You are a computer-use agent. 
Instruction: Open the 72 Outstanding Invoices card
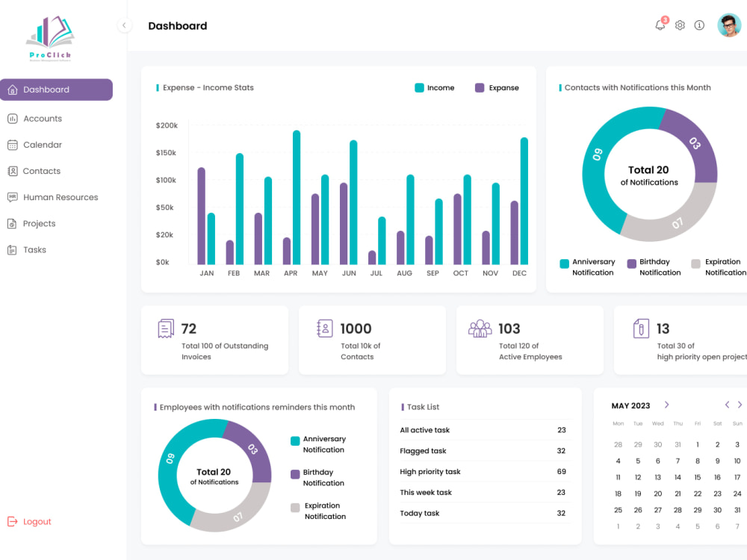click(215, 340)
